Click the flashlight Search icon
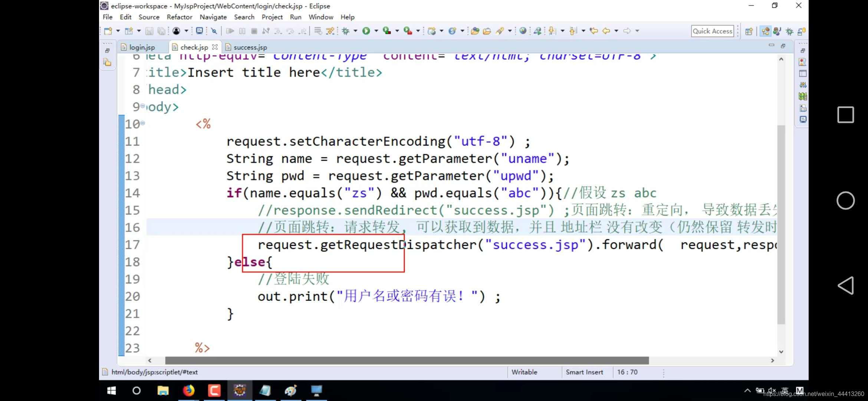 coord(500,31)
